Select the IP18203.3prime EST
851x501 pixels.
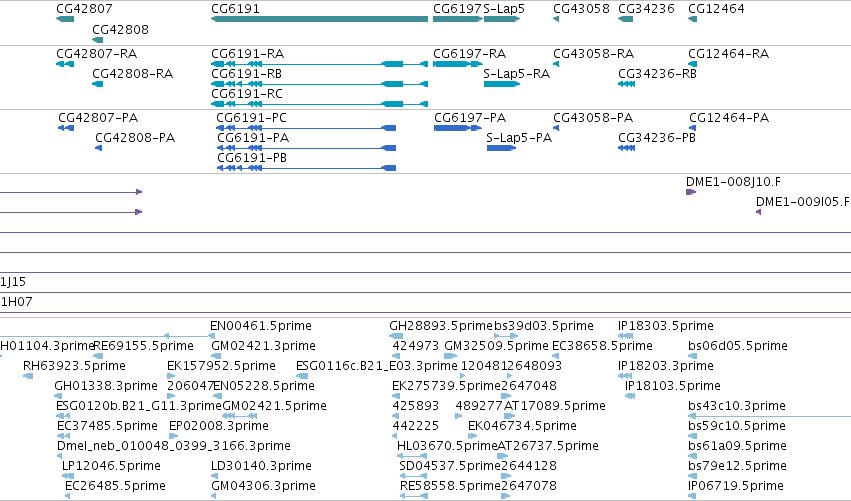pos(625,376)
